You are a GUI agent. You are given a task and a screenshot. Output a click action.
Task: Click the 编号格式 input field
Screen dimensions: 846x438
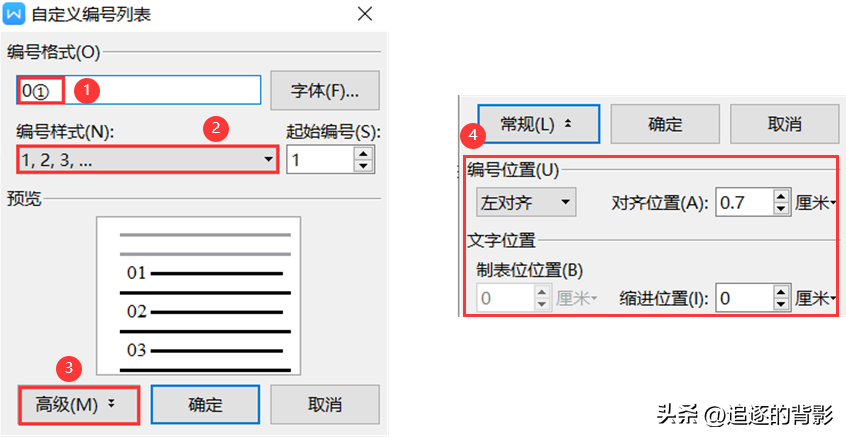click(x=139, y=90)
